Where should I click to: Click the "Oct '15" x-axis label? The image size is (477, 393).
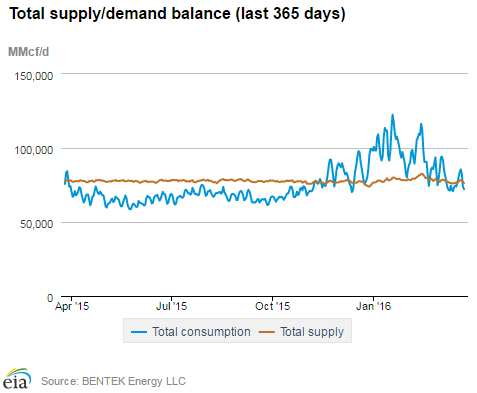pyautogui.click(x=273, y=306)
